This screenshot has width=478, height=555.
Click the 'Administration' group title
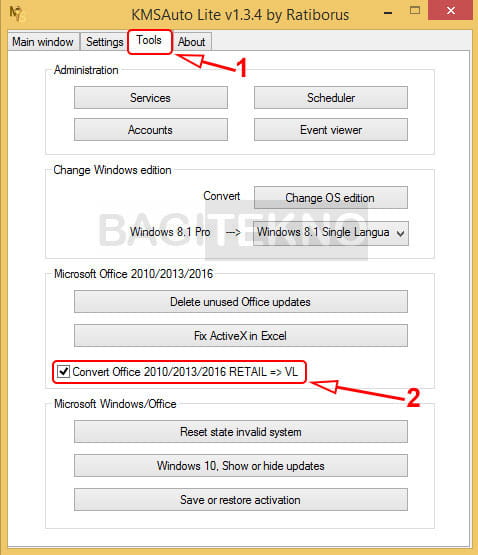pos(86,70)
